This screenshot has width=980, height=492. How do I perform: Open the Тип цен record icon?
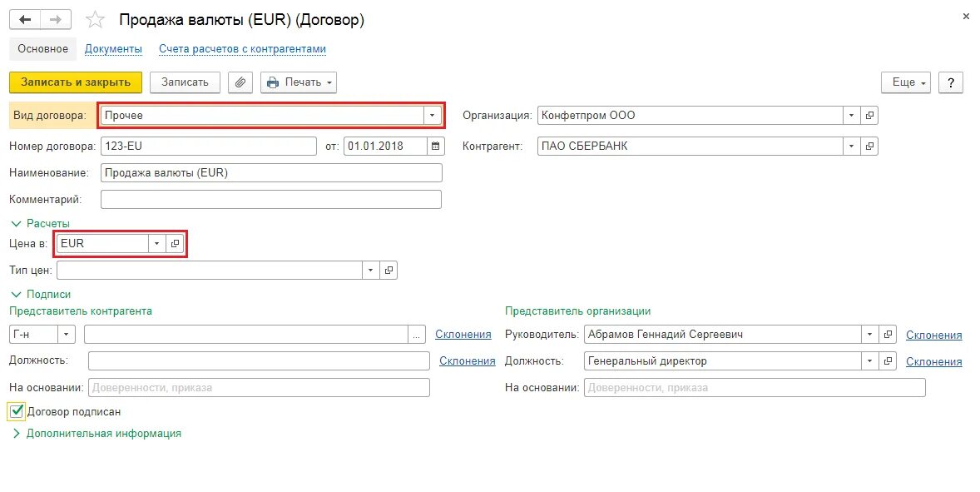[x=389, y=271]
